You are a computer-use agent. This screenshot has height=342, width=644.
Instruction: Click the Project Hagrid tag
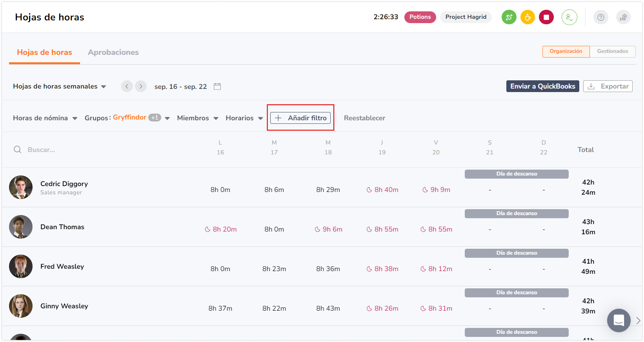click(466, 17)
